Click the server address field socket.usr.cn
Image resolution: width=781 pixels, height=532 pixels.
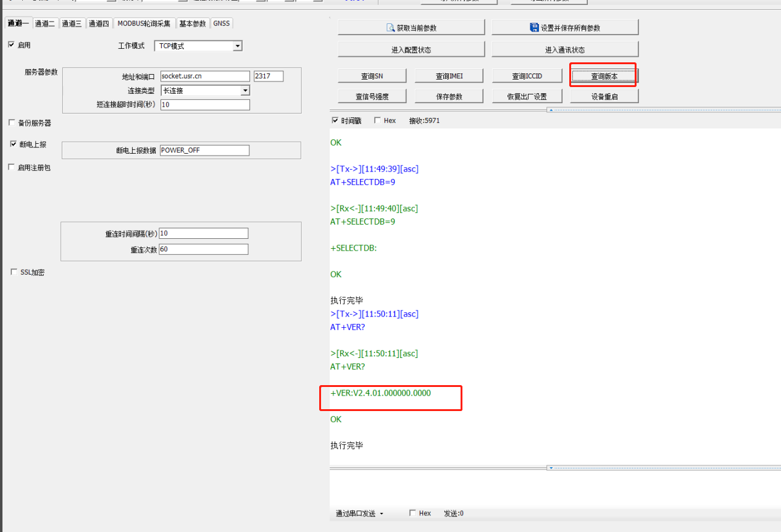coord(205,77)
